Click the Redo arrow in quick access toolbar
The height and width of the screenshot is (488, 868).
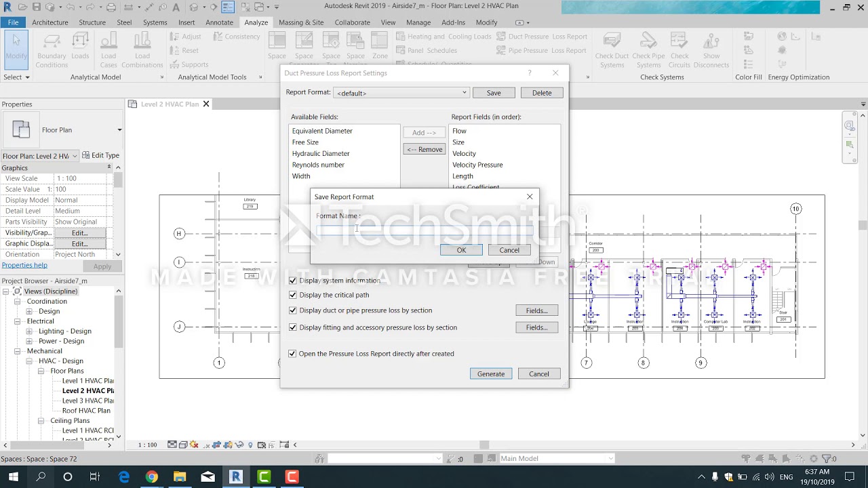[x=90, y=7]
